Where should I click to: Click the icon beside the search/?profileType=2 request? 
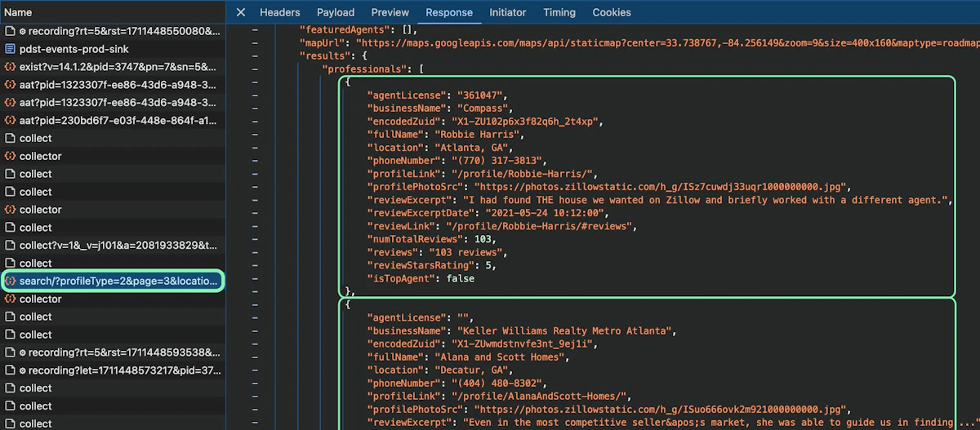coord(11,281)
